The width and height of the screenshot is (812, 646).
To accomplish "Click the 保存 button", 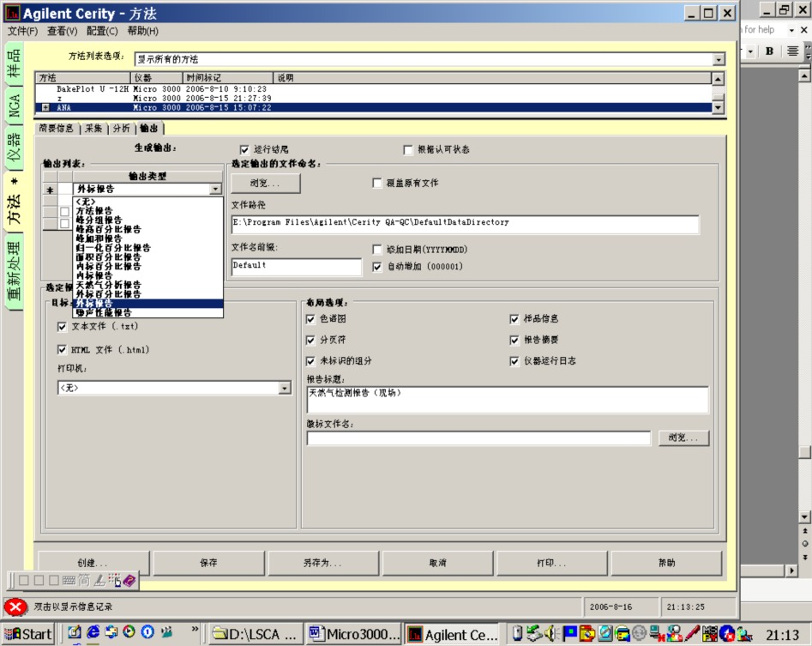I will [208, 563].
